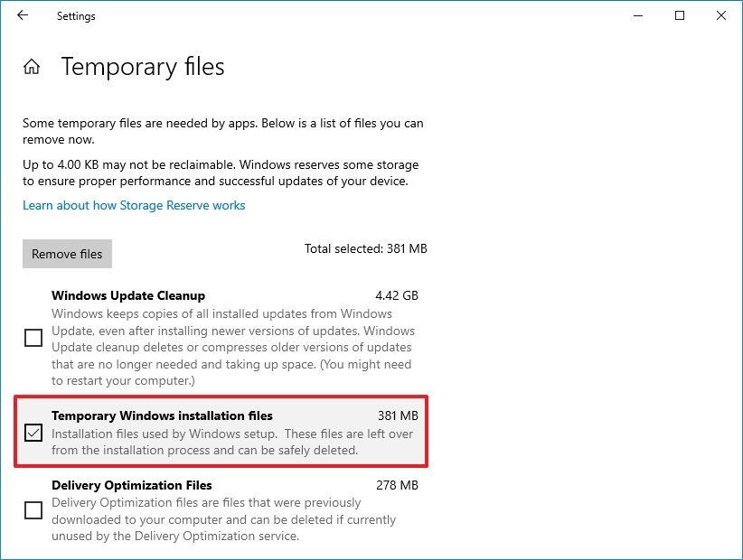Select the Home icon next to Temporary files
The width and height of the screenshot is (743, 560).
pyautogui.click(x=32, y=65)
